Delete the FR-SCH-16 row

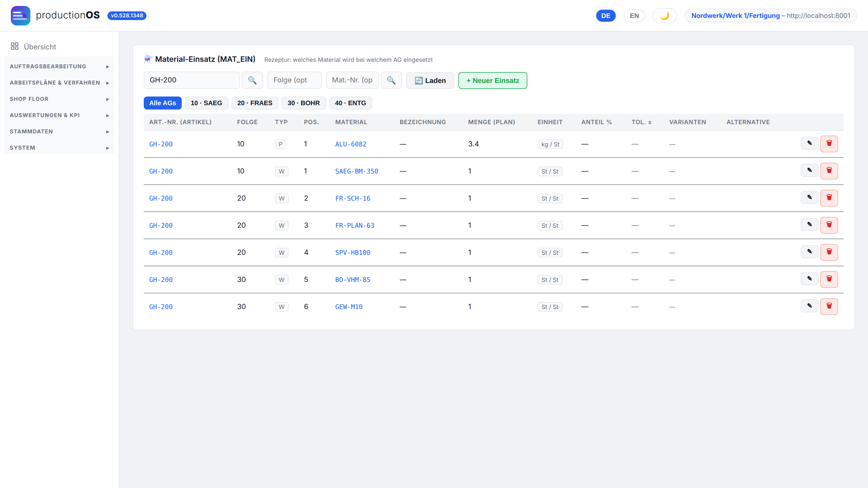(829, 198)
